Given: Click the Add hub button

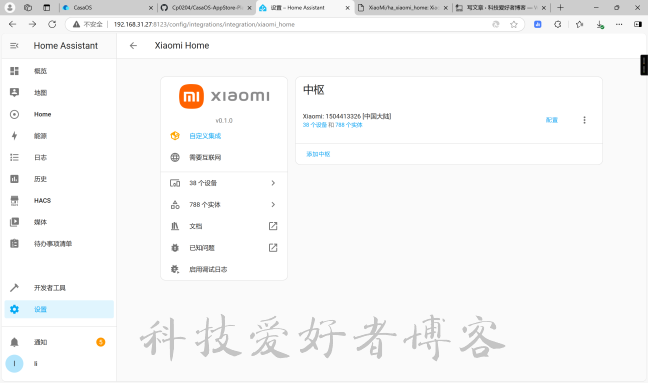Looking at the screenshot, I should [x=318, y=154].
